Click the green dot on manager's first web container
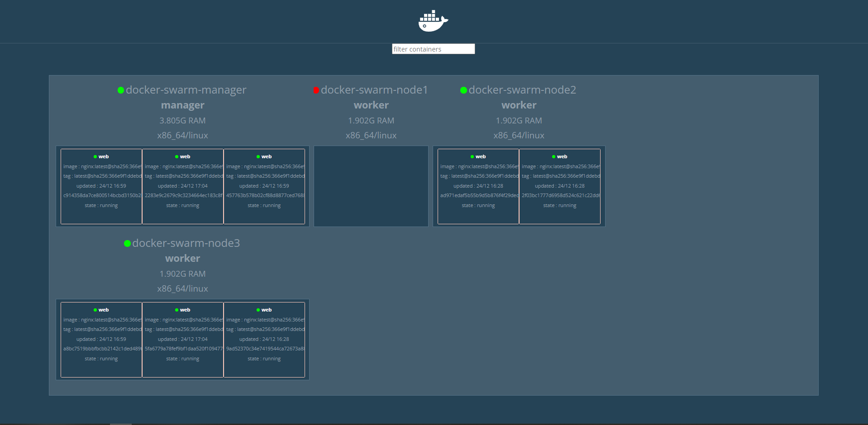Screen dimensions: 868x425 [95, 156]
